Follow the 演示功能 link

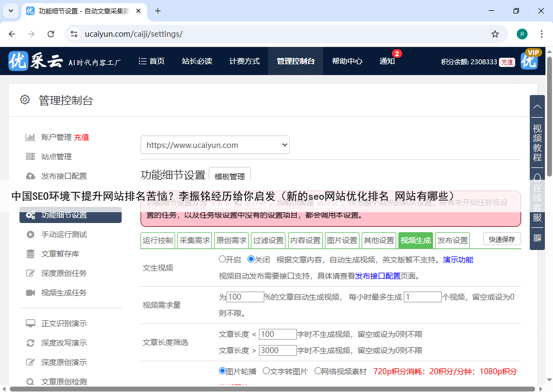coord(458,260)
